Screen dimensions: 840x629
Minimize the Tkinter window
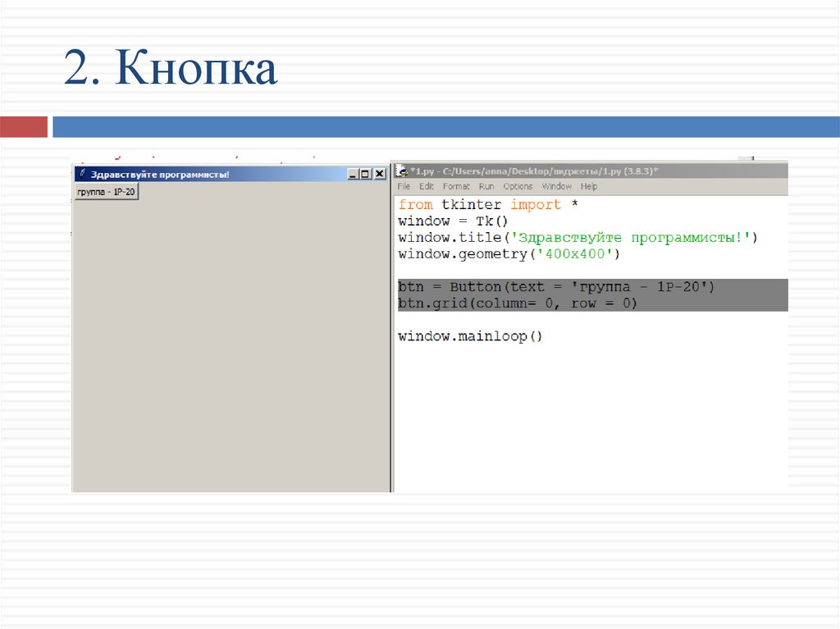[x=353, y=174]
